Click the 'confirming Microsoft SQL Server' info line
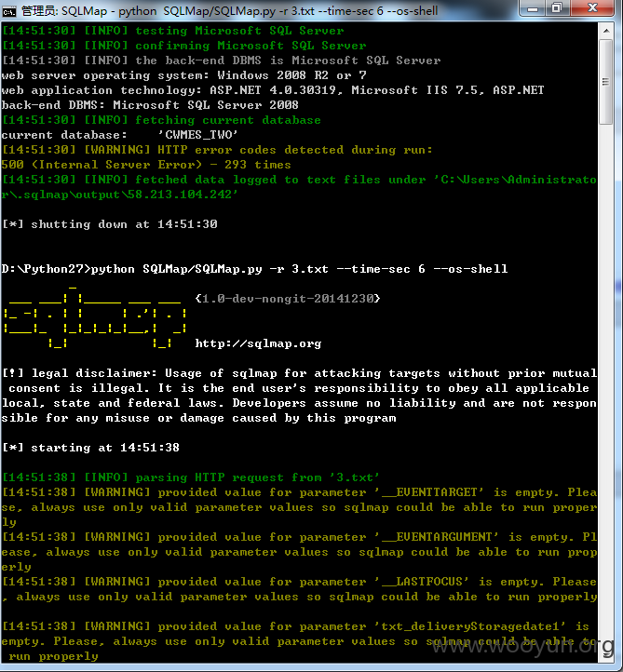The image size is (623, 672). [x=184, y=46]
